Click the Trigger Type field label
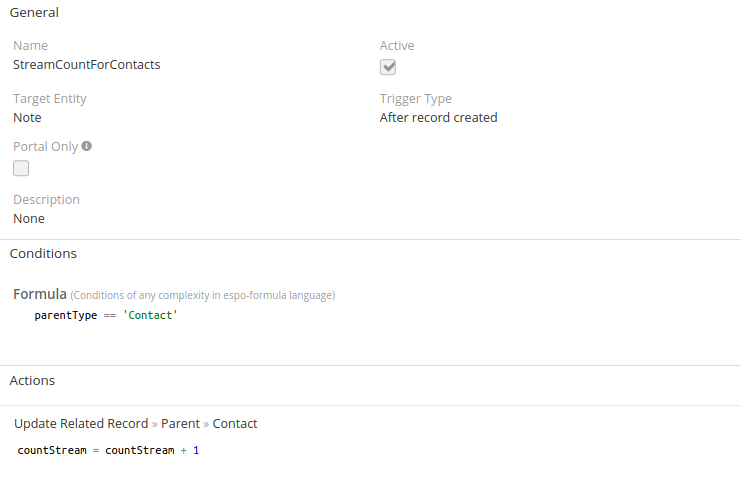The height and width of the screenshot is (493, 741). (x=415, y=99)
